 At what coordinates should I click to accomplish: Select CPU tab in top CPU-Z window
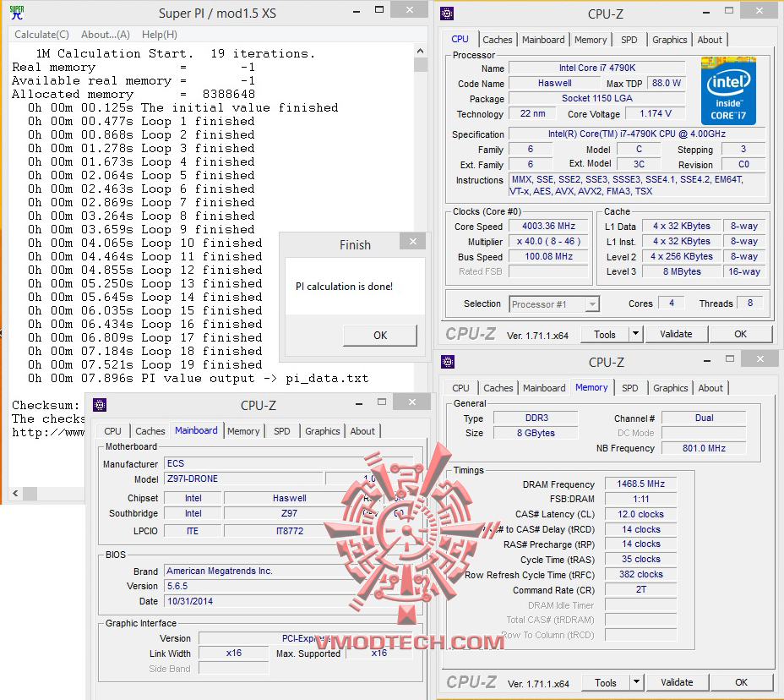460,39
